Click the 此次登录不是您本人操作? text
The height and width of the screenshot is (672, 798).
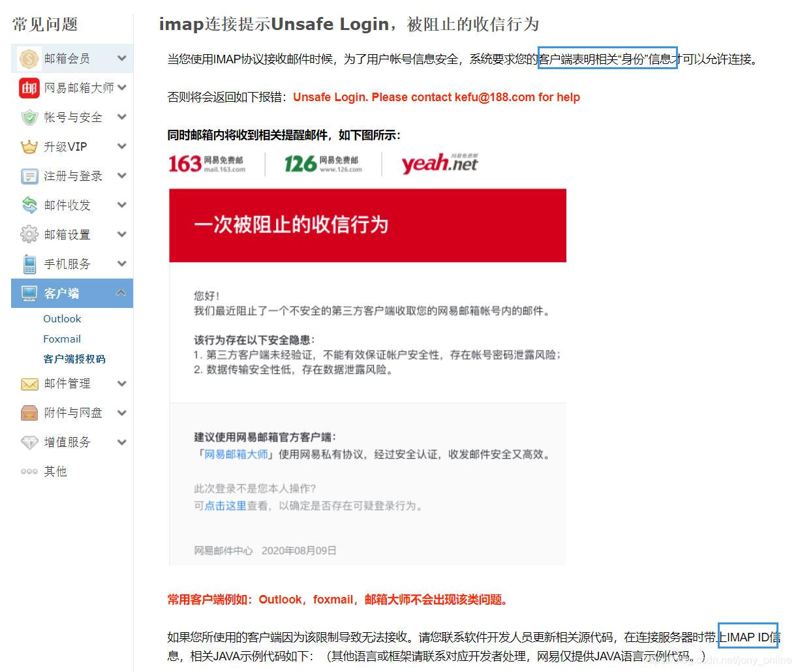pyautogui.click(x=255, y=489)
